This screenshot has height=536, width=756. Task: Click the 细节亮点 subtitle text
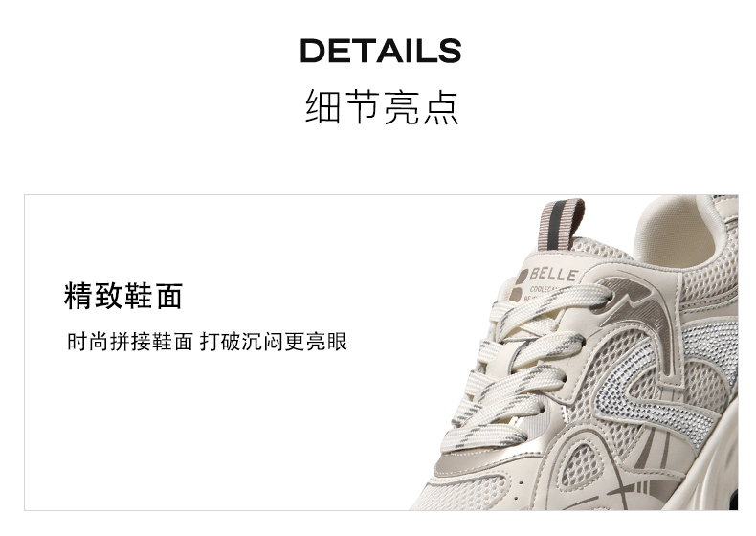tap(382, 106)
